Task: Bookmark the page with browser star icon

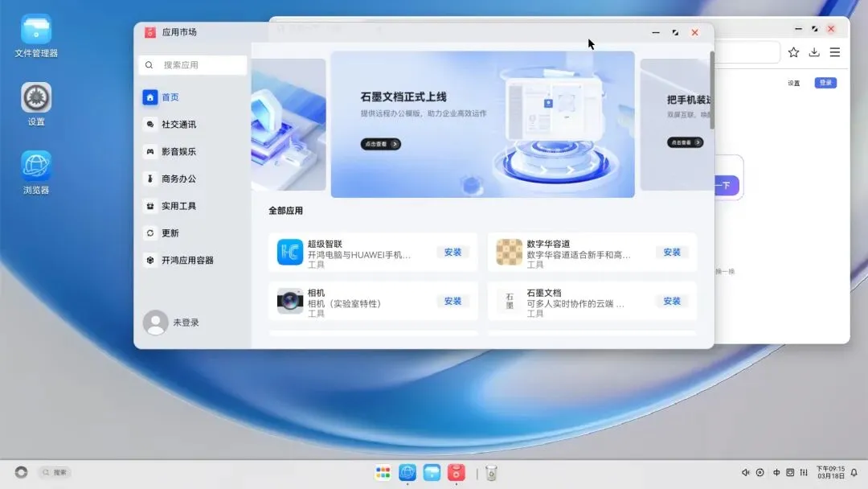Action: pyautogui.click(x=793, y=52)
